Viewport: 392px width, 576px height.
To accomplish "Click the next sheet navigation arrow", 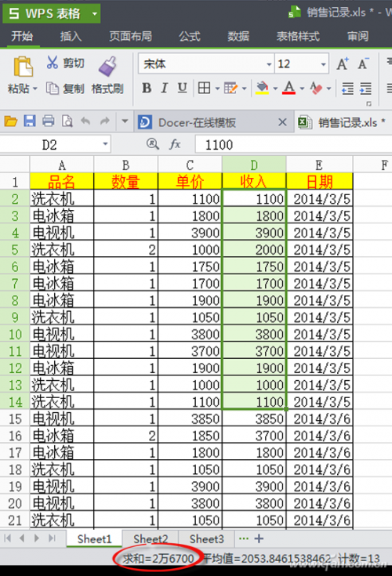I will pyautogui.click(x=36, y=538).
